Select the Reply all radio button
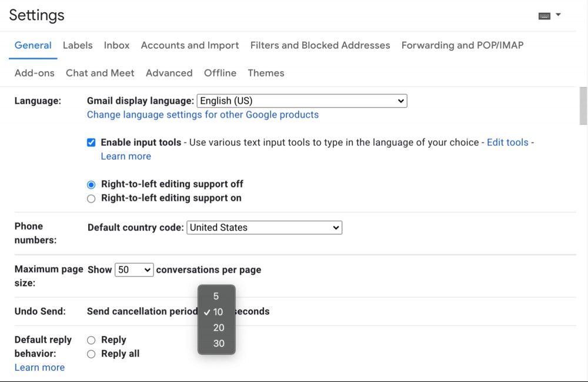 [x=91, y=354]
